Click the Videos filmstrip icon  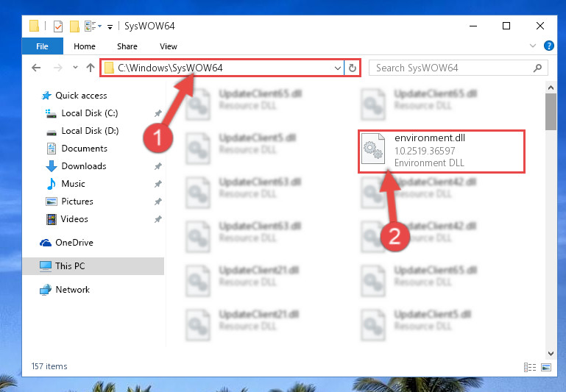52,219
